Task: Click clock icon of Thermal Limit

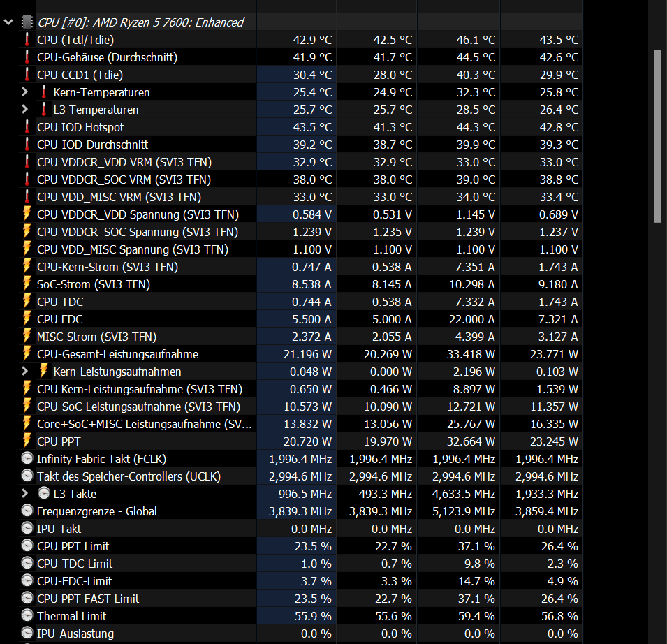Action: [x=27, y=615]
